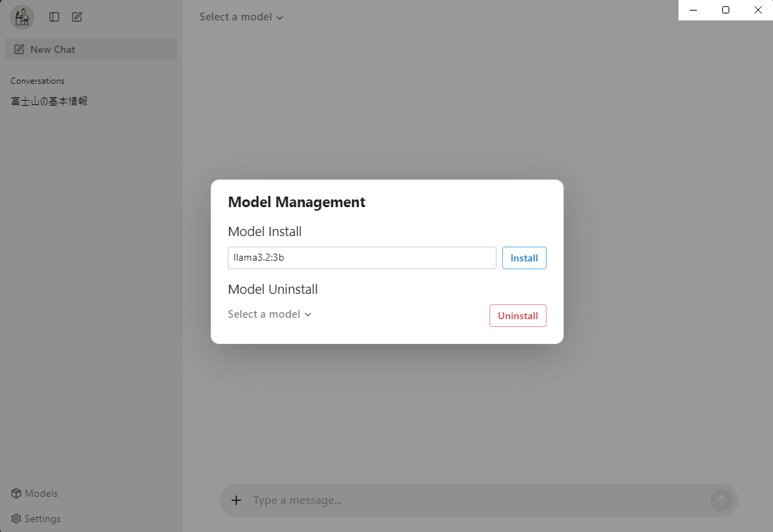773x532 pixels.
Task: Maximize the application window
Action: [x=726, y=10]
